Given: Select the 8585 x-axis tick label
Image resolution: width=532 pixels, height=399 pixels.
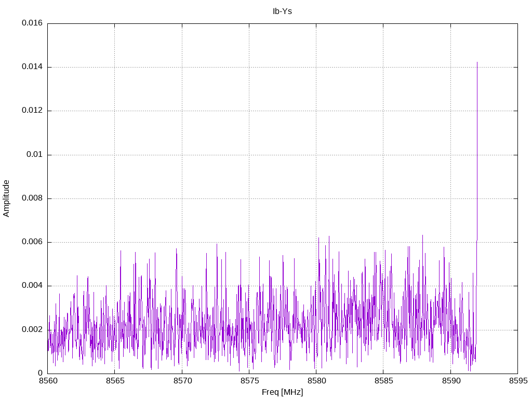Looking at the screenshot, I should pos(383,381).
